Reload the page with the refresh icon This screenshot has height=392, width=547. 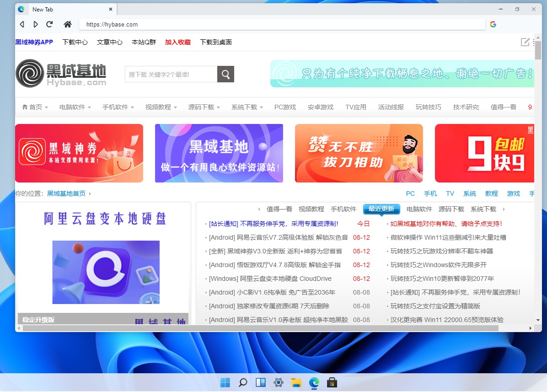point(49,24)
